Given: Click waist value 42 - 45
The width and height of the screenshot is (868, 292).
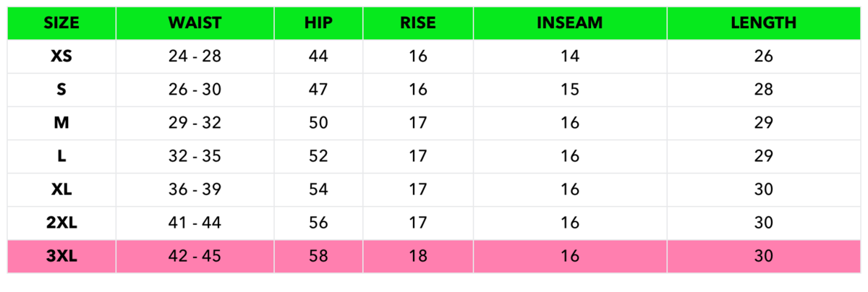Looking at the screenshot, I should point(195,256).
